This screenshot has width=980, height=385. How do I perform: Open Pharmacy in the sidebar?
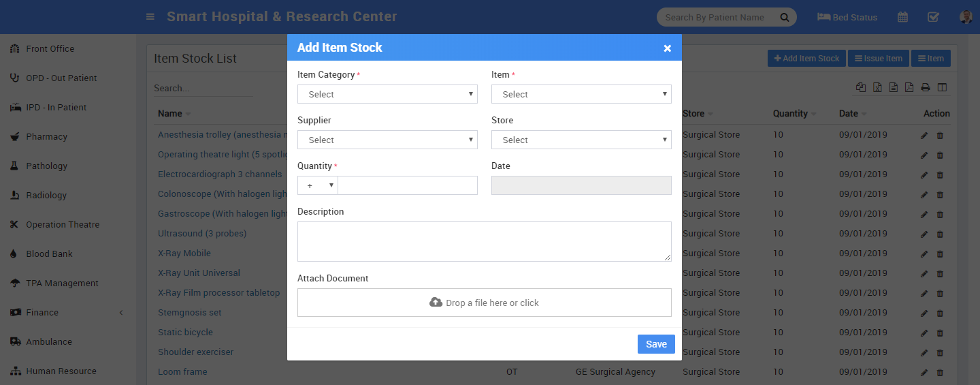click(46, 136)
